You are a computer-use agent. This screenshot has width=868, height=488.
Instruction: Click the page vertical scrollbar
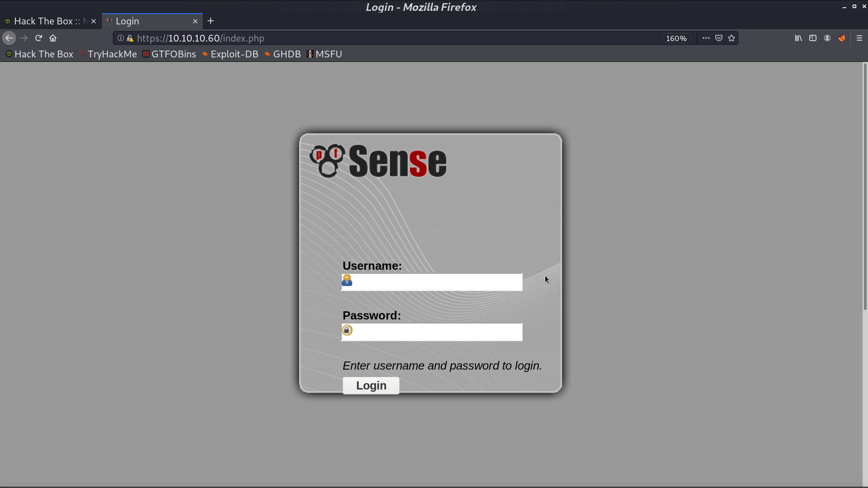point(865,186)
